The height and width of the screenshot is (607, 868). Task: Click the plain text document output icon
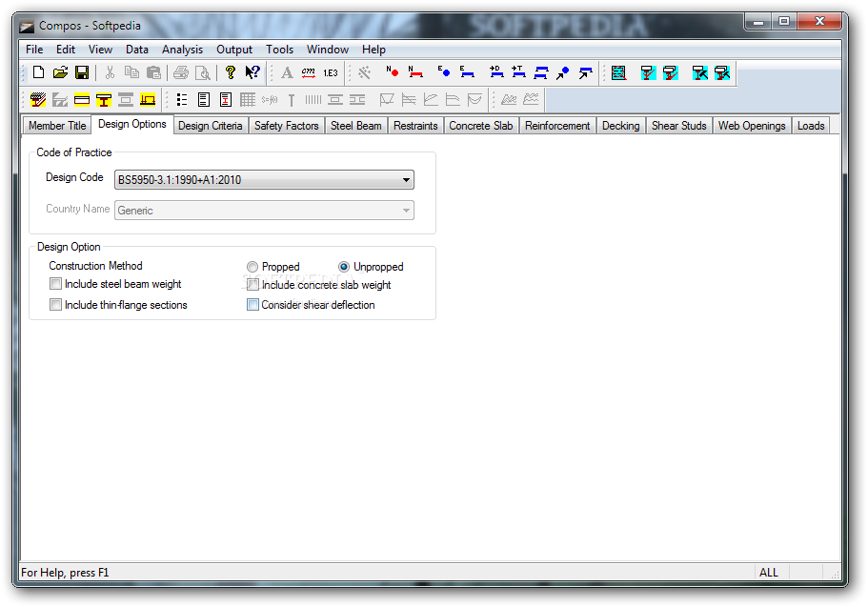pyautogui.click(x=204, y=100)
